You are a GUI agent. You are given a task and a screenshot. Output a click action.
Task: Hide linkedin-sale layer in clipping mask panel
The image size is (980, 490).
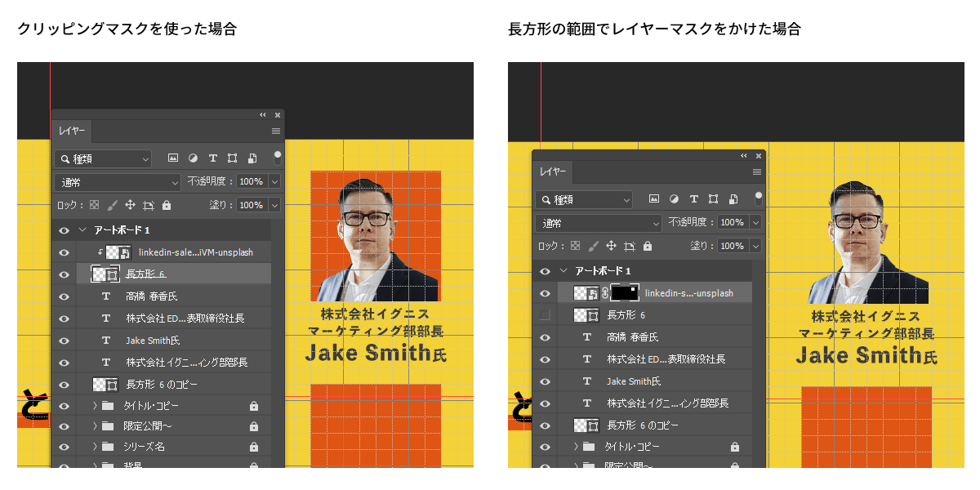(65, 252)
